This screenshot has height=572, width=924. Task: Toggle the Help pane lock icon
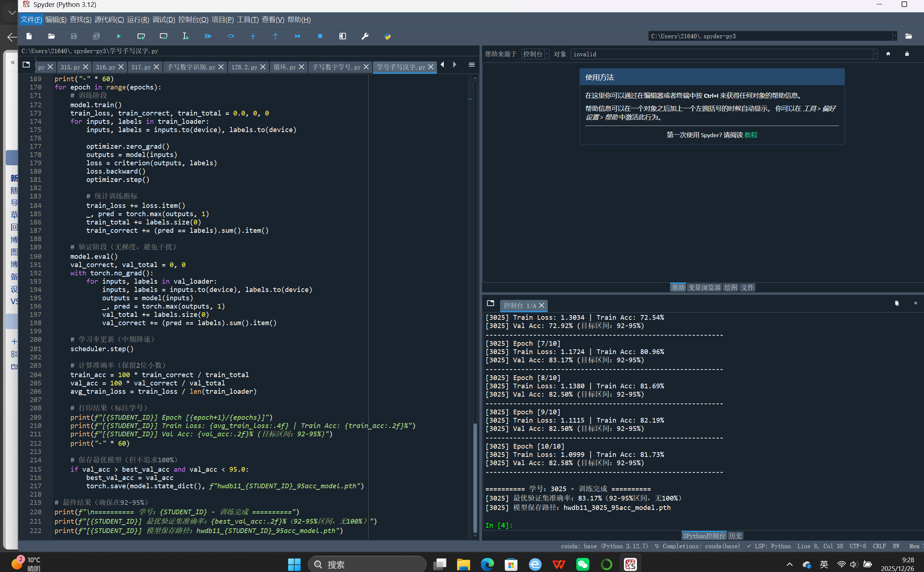pyautogui.click(x=907, y=54)
